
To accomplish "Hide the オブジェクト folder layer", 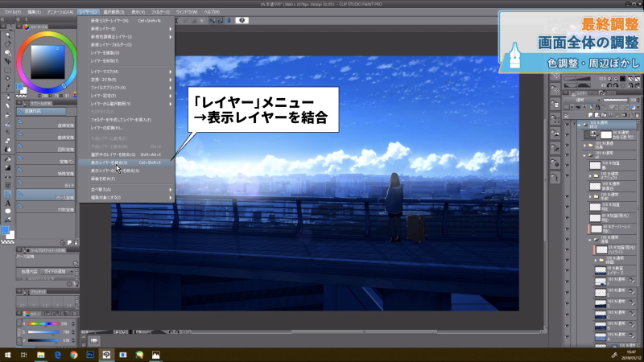I will pyautogui.click(x=568, y=175).
